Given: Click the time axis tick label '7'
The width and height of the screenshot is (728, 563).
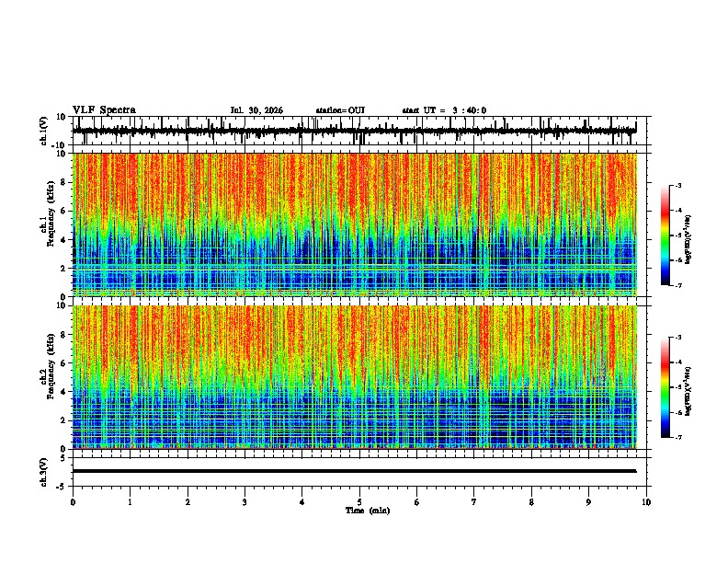Looking at the screenshot, I should tap(474, 502).
